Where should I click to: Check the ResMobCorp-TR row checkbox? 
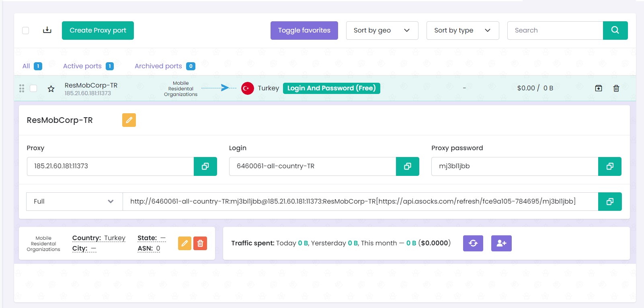click(x=33, y=88)
